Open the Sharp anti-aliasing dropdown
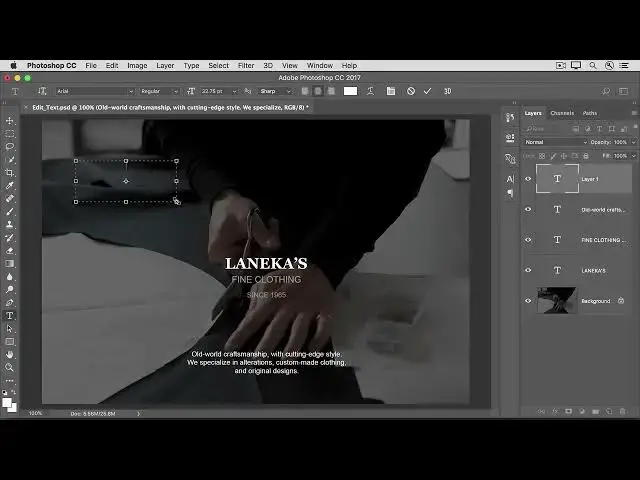The image size is (640, 480). [x=276, y=91]
